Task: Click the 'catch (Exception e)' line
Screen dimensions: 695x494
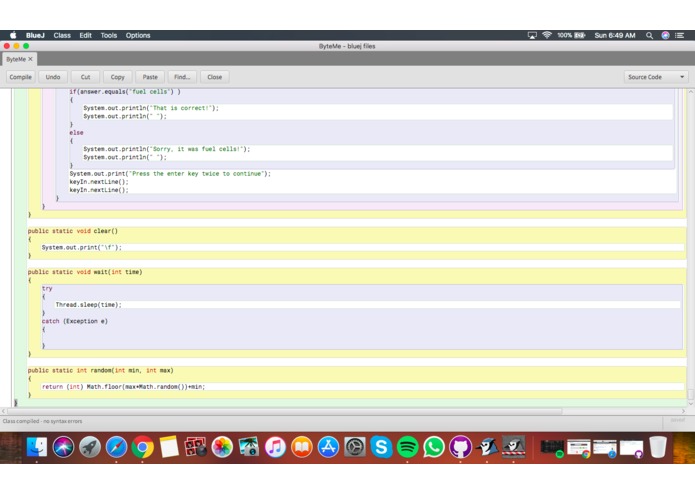Action: 75,321
